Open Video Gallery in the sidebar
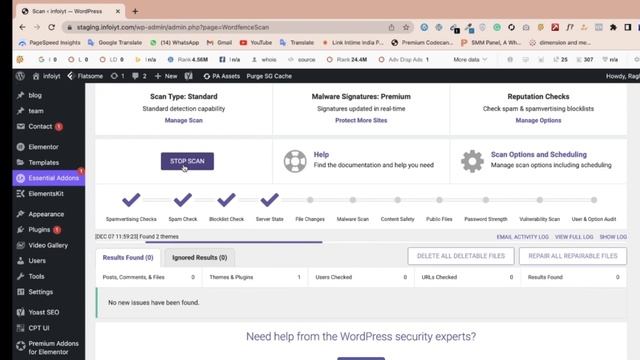 coord(49,245)
